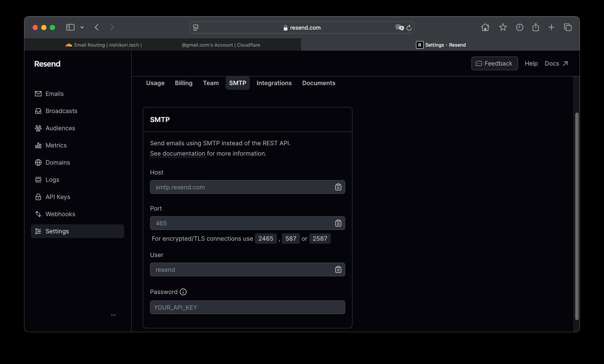Click port chip 587
The height and width of the screenshot is (364, 604).
pyautogui.click(x=291, y=239)
